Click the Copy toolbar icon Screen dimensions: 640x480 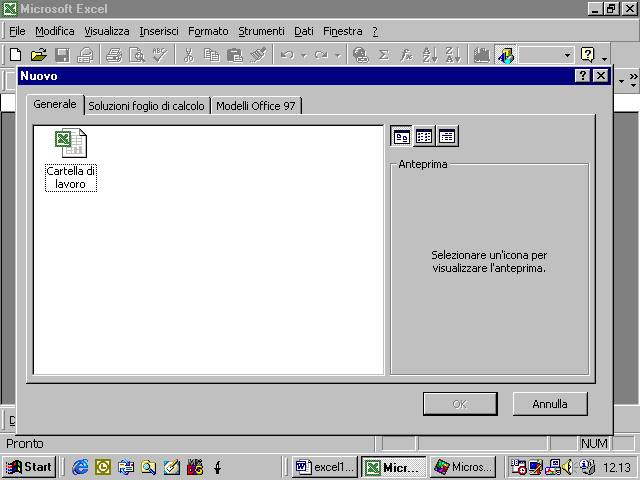pyautogui.click(x=211, y=55)
